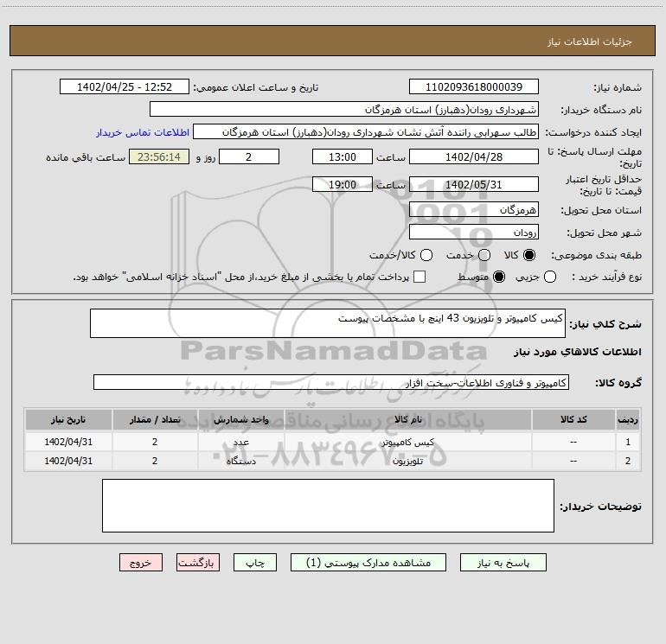Click the date cell in کیس کامپیوتر row
Viewport: 666px width, 644px height.
68,442
